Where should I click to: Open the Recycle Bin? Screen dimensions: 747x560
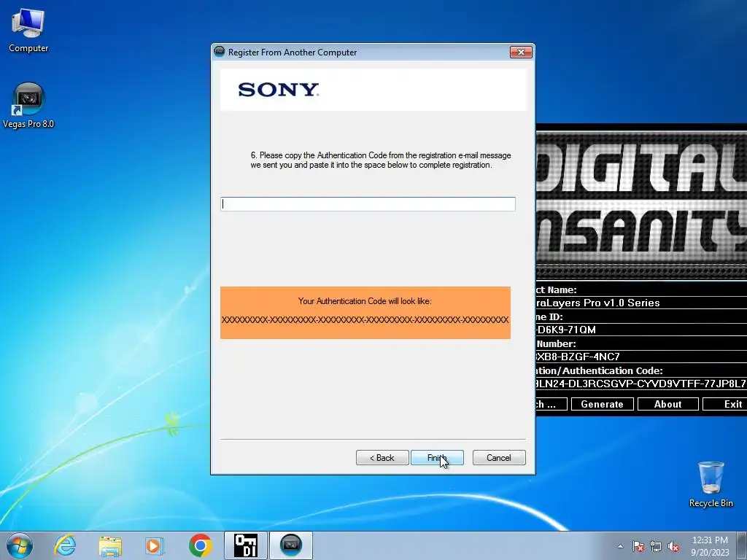coord(711,484)
